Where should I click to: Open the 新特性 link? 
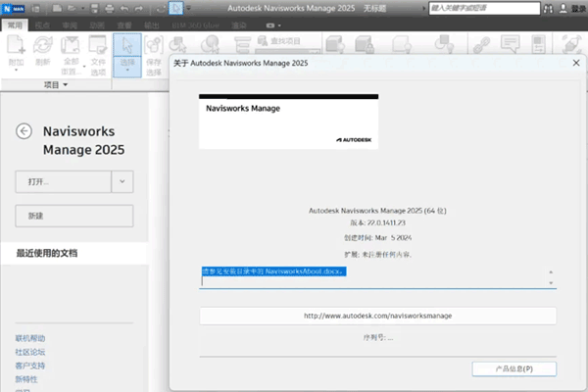point(26,379)
